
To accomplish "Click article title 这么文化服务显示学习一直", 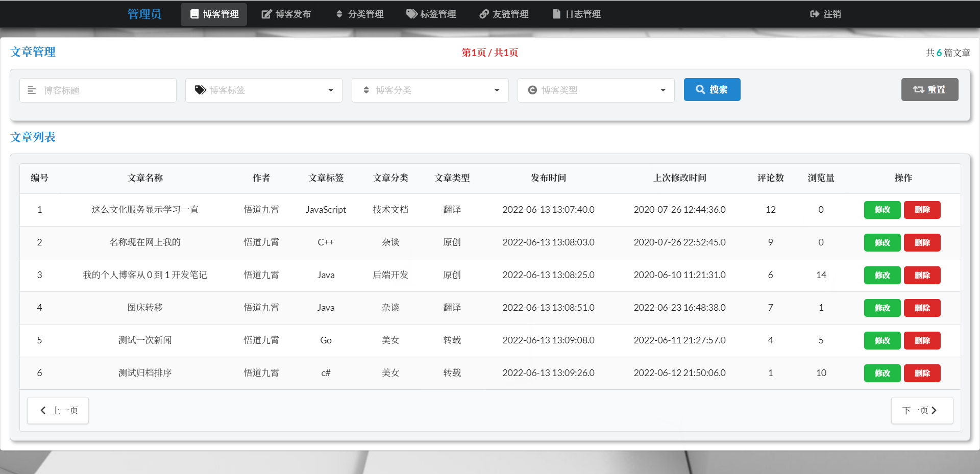I will click(x=145, y=210).
